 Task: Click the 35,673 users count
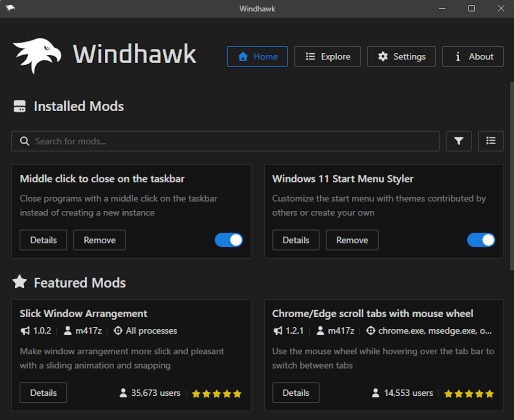pos(156,393)
